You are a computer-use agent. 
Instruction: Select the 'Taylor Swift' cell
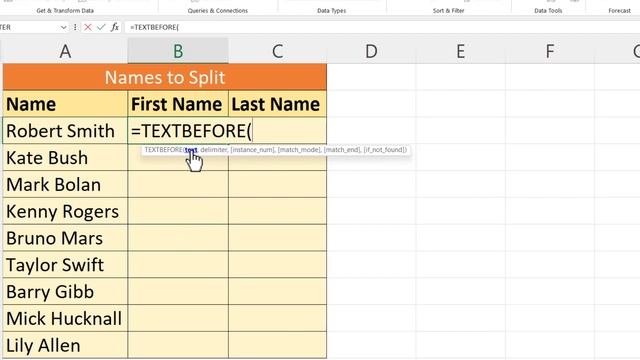(x=65, y=265)
